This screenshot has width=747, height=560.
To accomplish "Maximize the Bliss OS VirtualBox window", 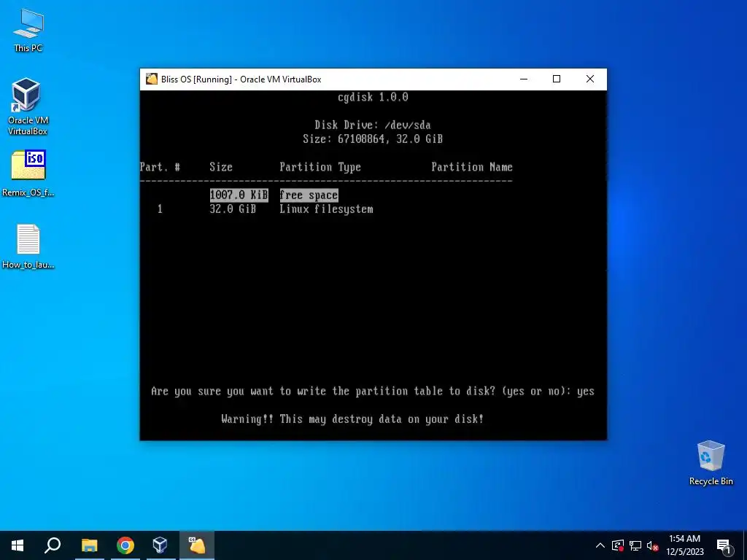I will click(557, 79).
